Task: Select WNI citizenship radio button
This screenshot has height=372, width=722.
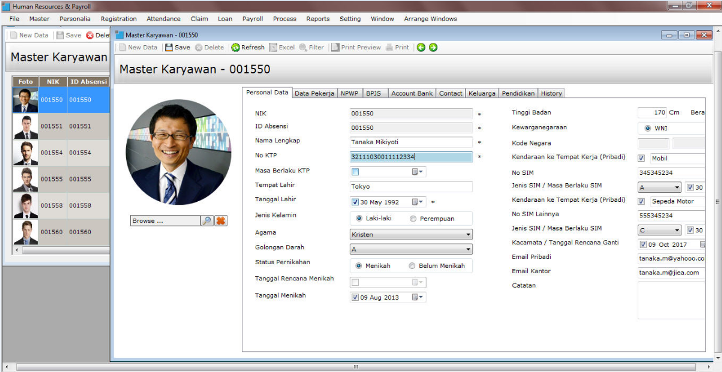Action: (x=648, y=128)
